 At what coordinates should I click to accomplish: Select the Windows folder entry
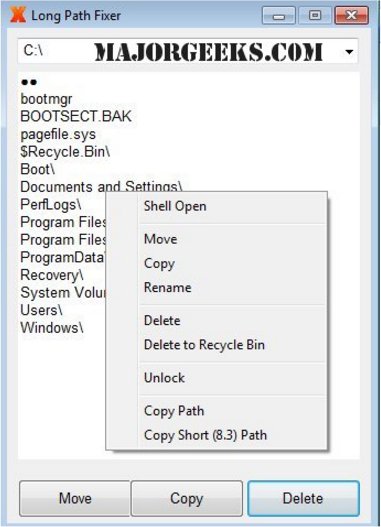(x=52, y=327)
